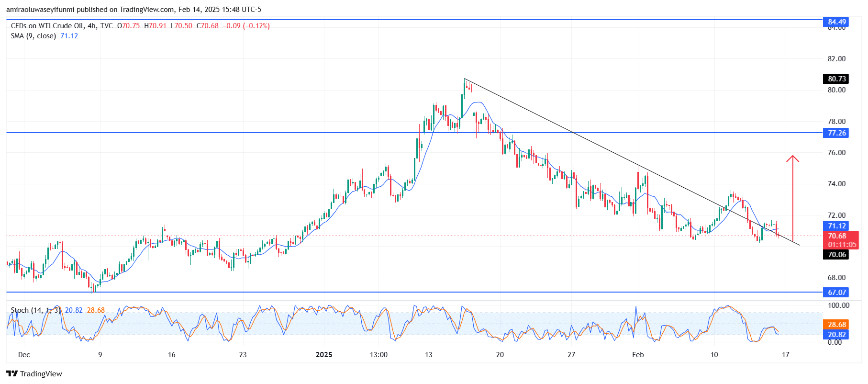Click the Stoch (14, 1, 3) indicator legend

click(36, 310)
